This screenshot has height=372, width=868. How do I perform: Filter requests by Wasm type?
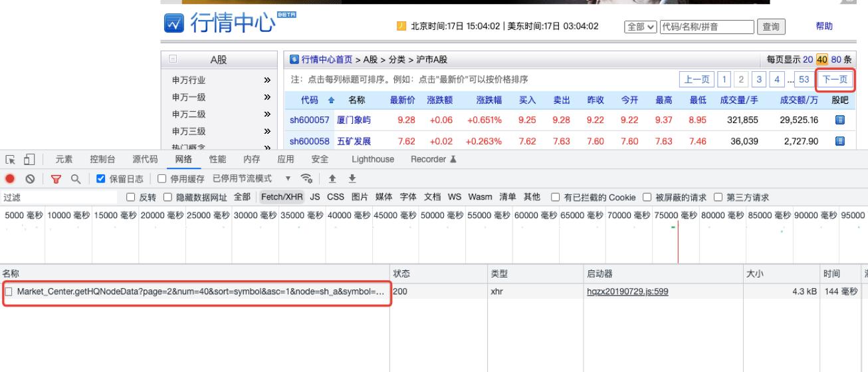pyautogui.click(x=481, y=197)
